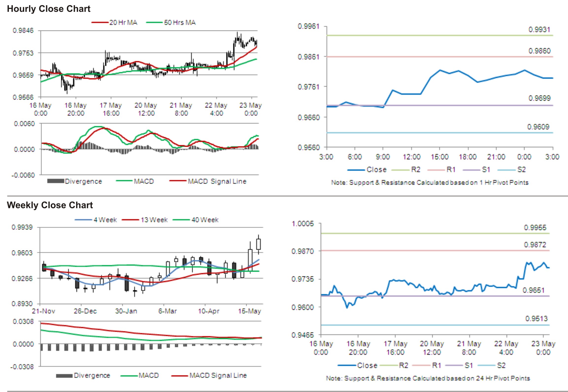Viewport: 568px width, 392px height.
Task: Click the "Weekly Close Chart" heading
Action: coord(50,205)
